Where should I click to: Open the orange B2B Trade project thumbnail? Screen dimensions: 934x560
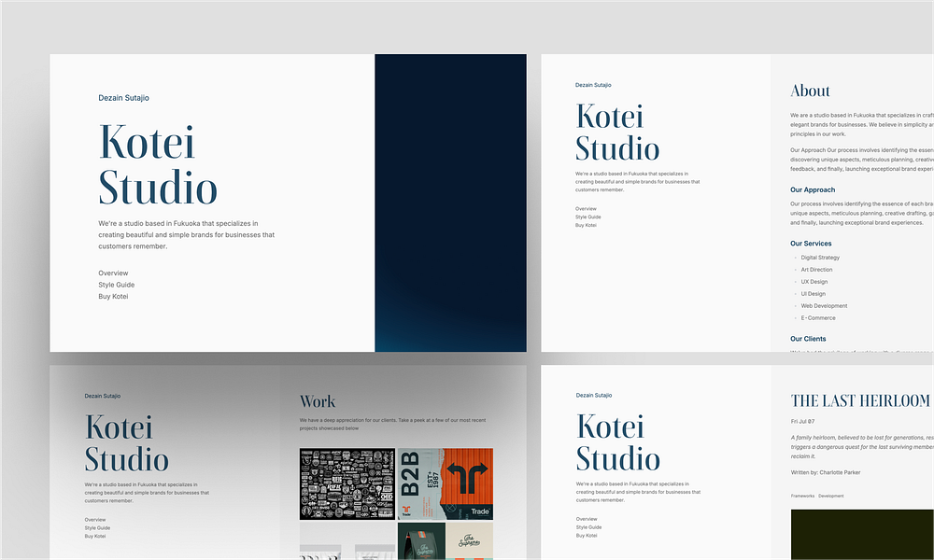tap(446, 483)
